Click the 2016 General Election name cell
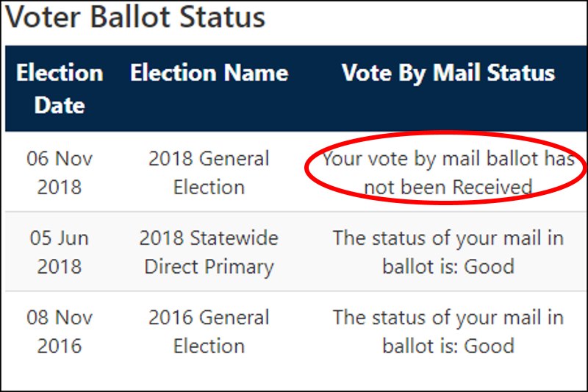The width and height of the screenshot is (588, 392). click(x=209, y=331)
